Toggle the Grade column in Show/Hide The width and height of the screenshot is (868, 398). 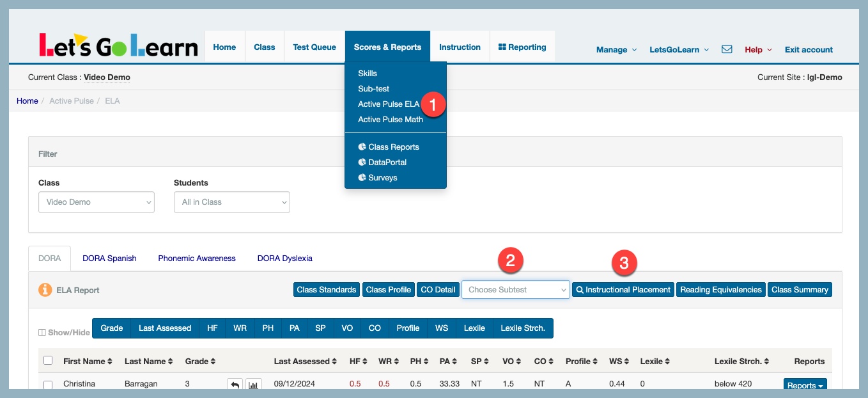[x=112, y=328]
